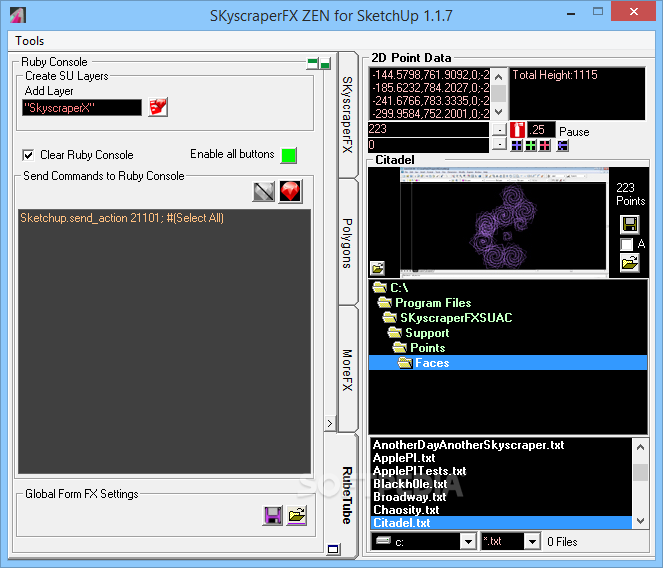Select the Program Files folder
The width and height of the screenshot is (663, 568).
coord(508,303)
